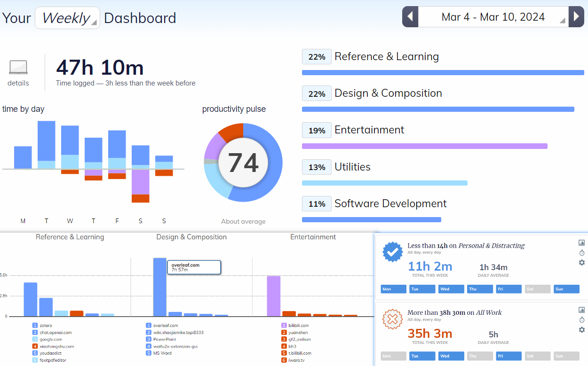Viewport: 588px width, 366px height.
Task: Select Sat in Personal & Distracting goal
Action: (x=537, y=289)
